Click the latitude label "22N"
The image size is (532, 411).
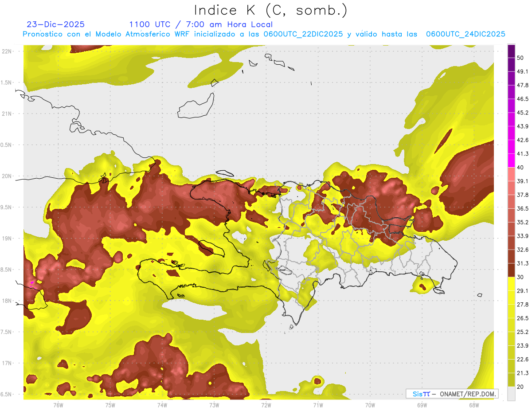click(x=7, y=51)
